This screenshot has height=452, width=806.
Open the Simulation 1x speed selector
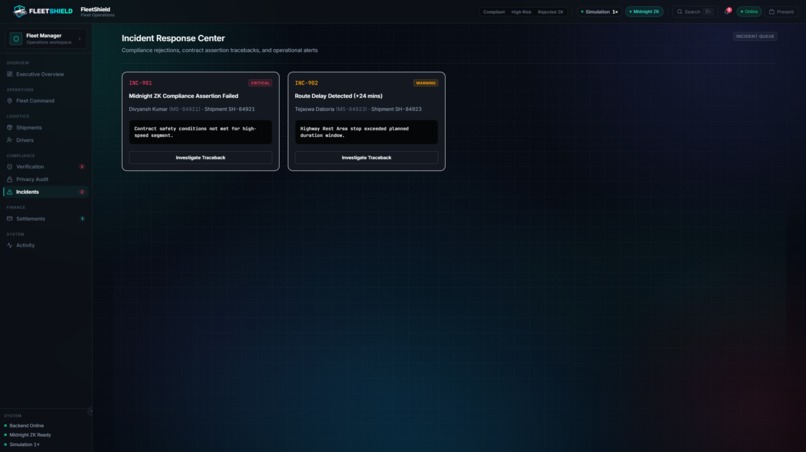599,11
